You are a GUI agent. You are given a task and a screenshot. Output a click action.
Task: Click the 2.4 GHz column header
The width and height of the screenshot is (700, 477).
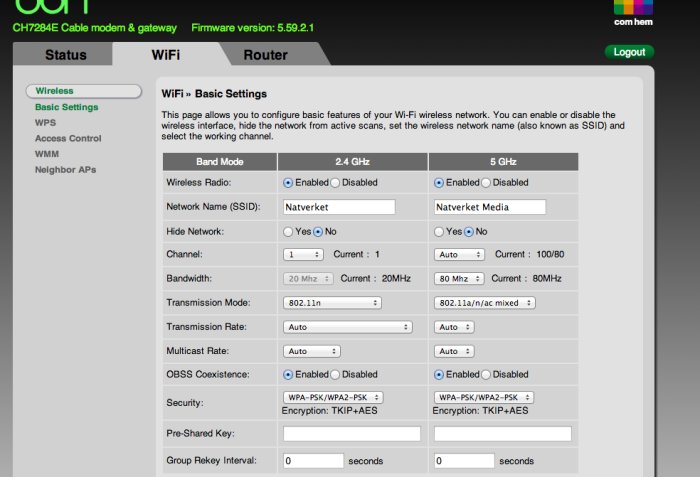353,162
